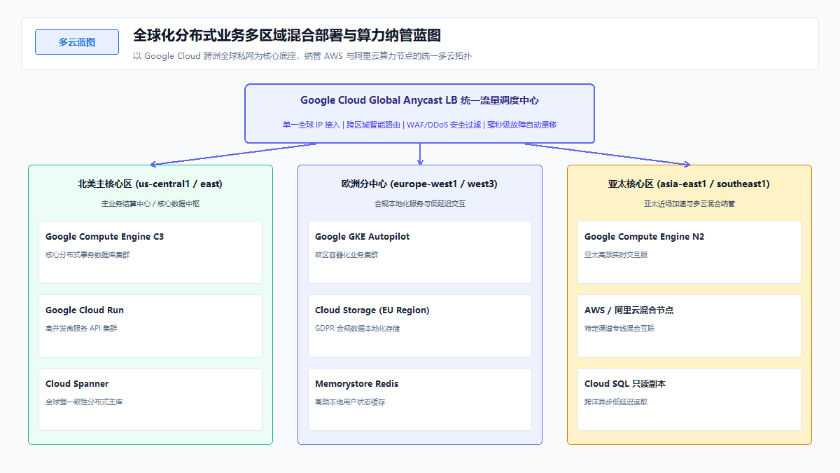
Task: Click the GDPR 合规数据本地化存储 description
Action: coord(357,328)
